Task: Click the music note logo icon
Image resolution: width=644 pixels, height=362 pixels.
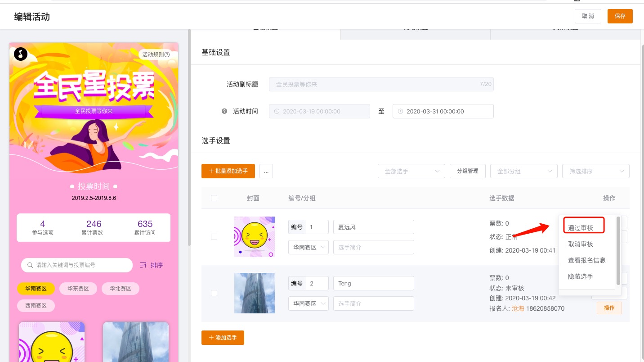Action: 21,54
